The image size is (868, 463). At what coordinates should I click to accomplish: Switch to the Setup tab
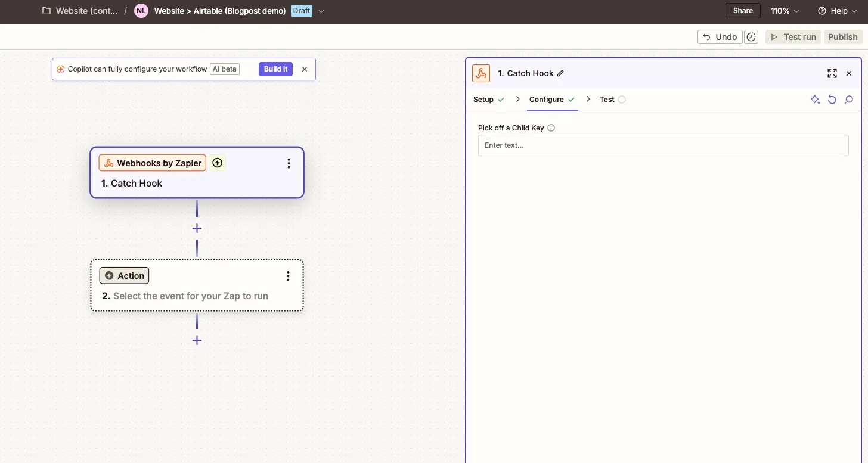pyautogui.click(x=483, y=100)
